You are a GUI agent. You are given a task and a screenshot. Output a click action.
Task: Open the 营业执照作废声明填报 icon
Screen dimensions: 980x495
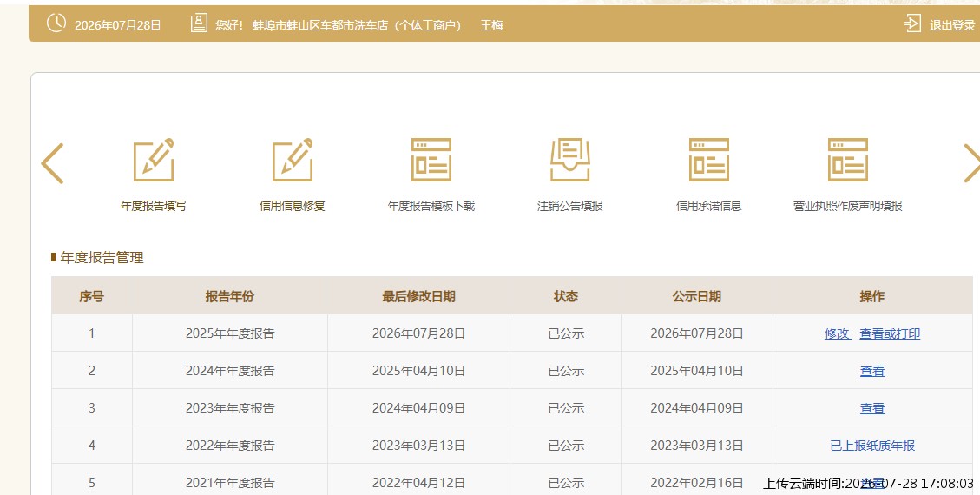(847, 160)
